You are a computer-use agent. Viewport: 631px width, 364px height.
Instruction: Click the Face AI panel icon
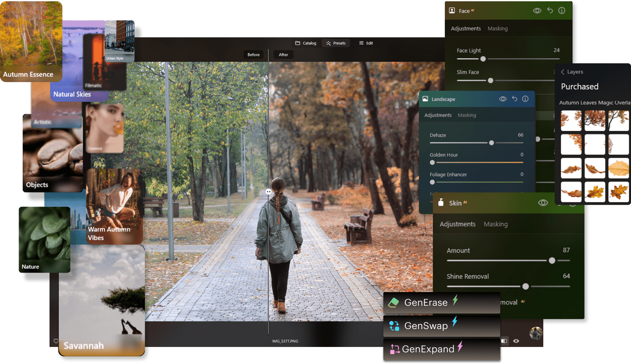(452, 10)
